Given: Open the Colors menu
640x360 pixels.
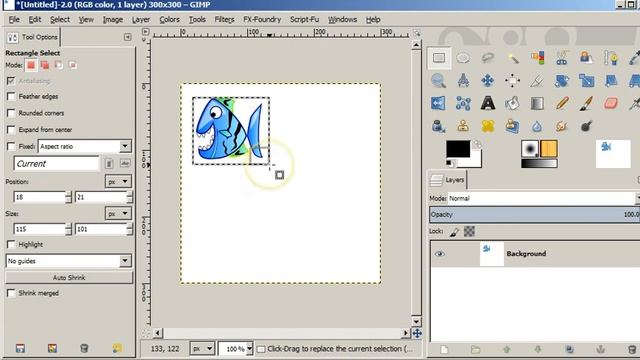Looking at the screenshot, I should pos(169,20).
